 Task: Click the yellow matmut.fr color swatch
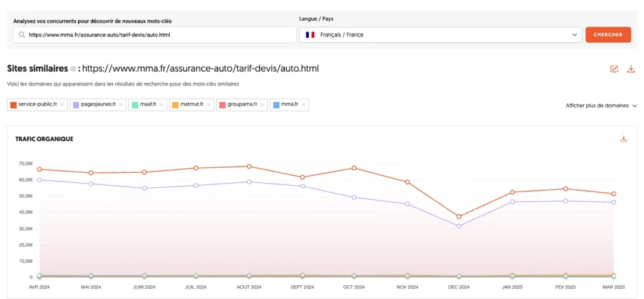click(x=175, y=105)
